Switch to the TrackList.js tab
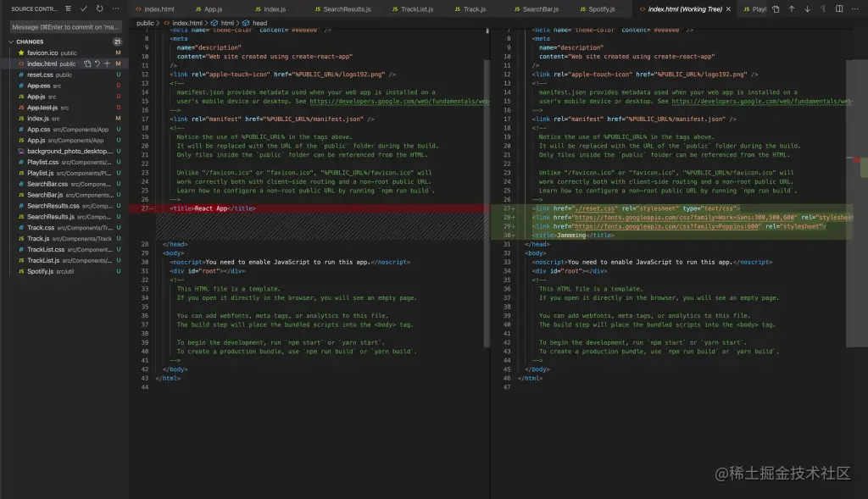 tap(413, 8)
